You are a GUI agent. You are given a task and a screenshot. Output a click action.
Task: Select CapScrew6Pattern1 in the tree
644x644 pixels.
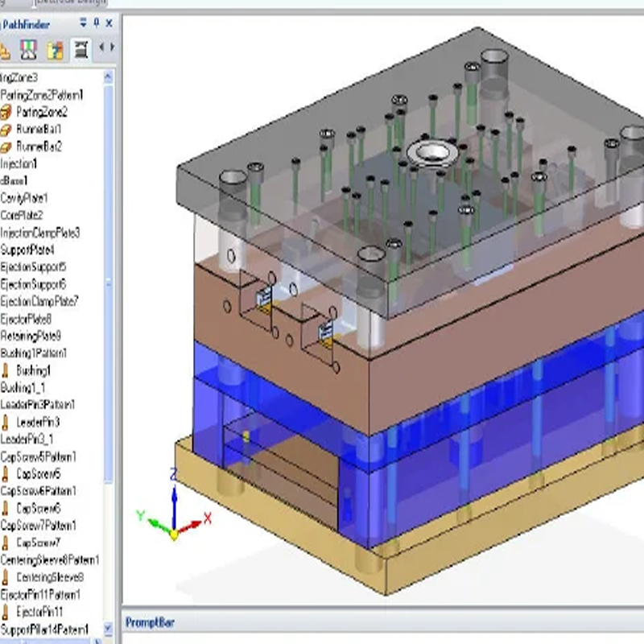[x=38, y=491]
